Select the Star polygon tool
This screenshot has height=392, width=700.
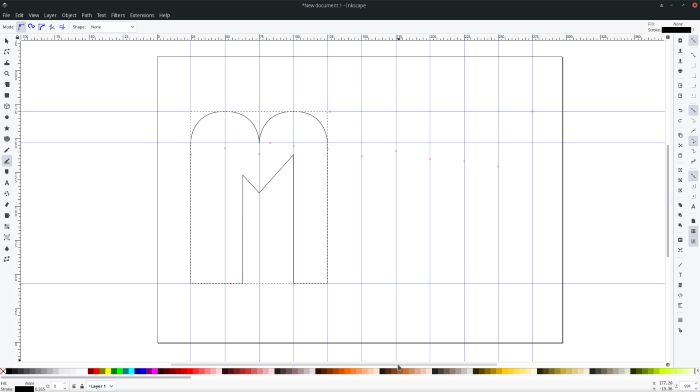coord(7,128)
